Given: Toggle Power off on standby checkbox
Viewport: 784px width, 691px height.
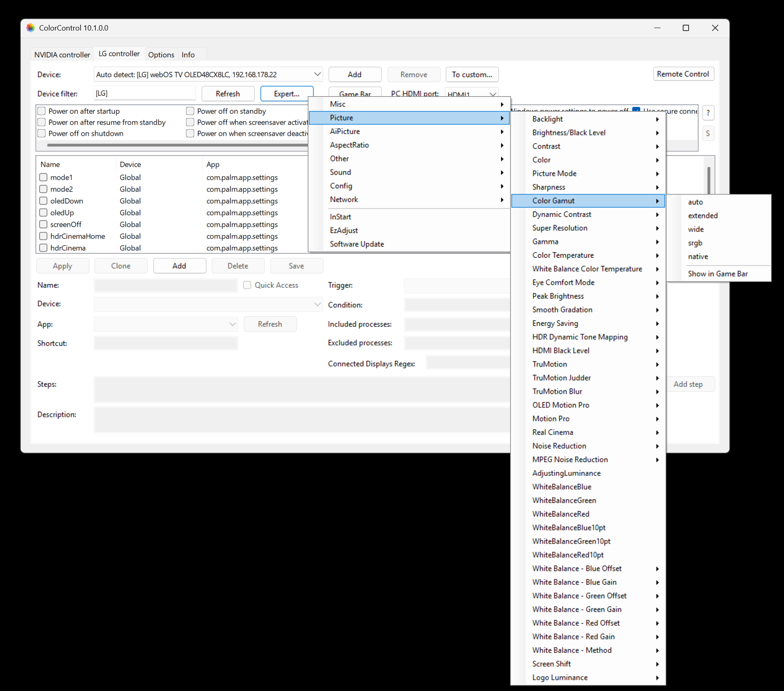Looking at the screenshot, I should (x=190, y=111).
